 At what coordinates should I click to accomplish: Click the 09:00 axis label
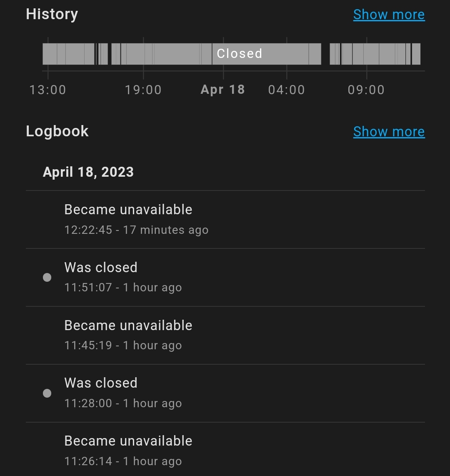click(367, 90)
